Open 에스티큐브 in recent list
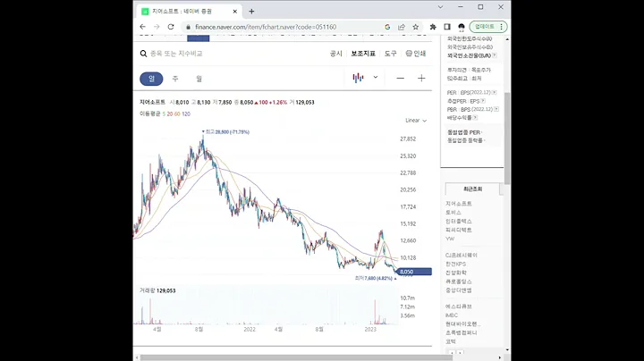 coord(459,306)
